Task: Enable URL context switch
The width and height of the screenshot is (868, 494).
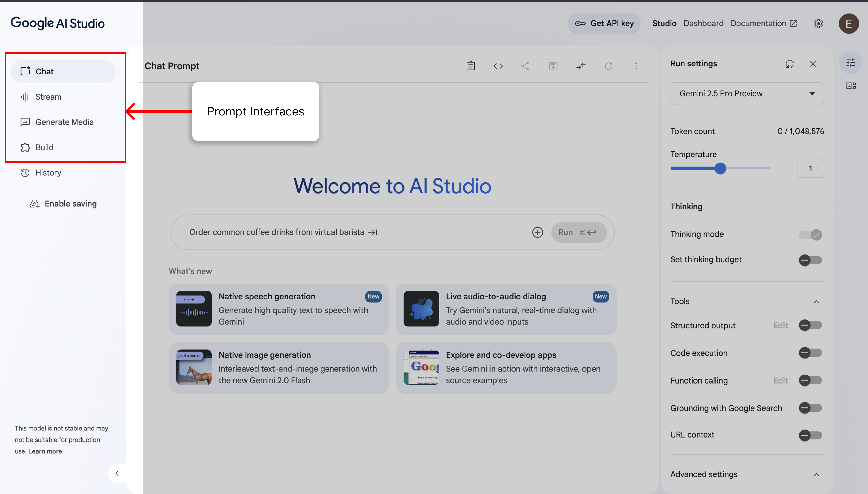Action: click(810, 435)
